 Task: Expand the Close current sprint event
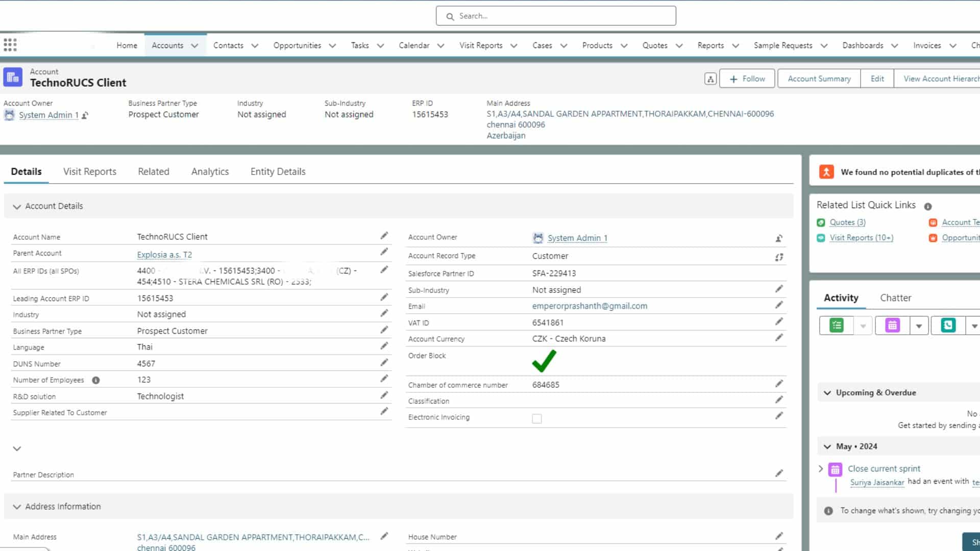tap(821, 469)
